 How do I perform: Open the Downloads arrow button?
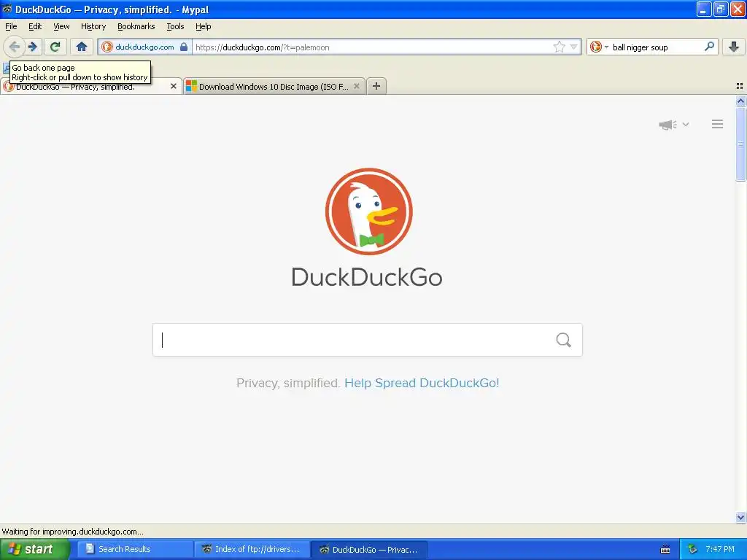tap(734, 47)
